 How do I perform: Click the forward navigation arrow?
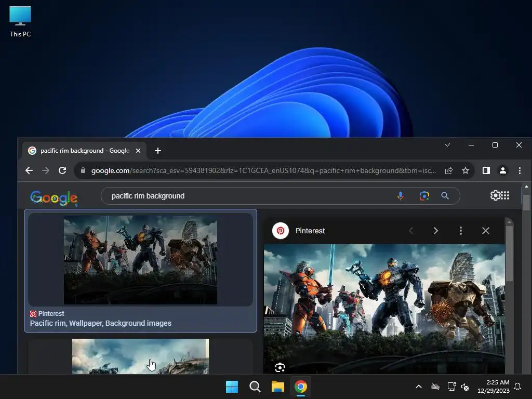coord(46,170)
